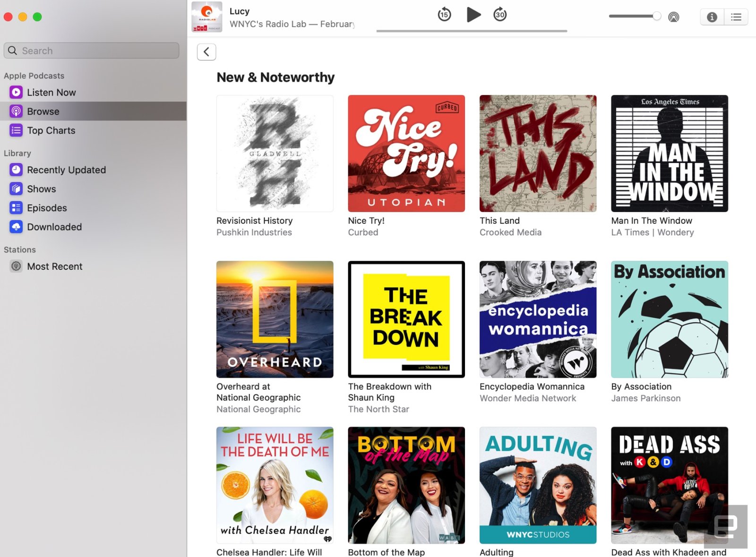Open Episodes in Library

(x=93, y=208)
